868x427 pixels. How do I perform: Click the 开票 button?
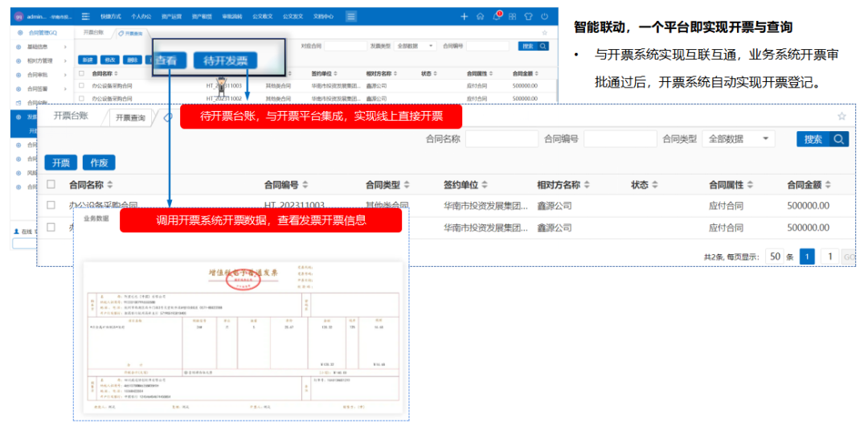(x=61, y=162)
